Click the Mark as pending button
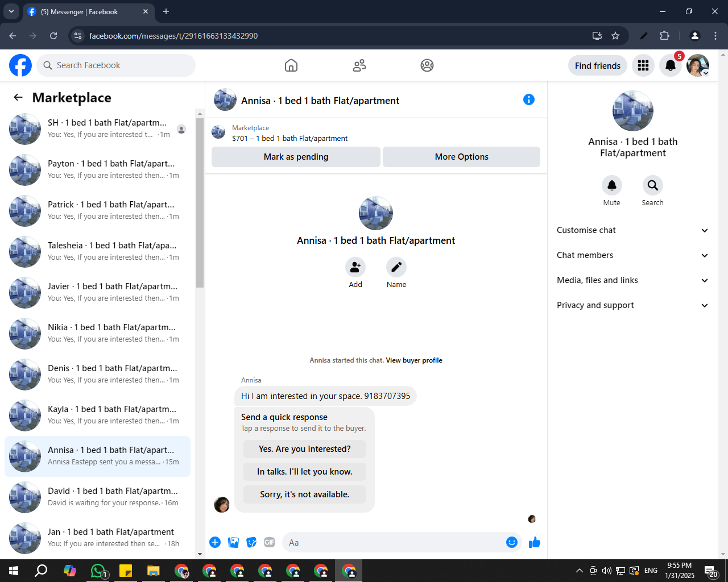 click(296, 157)
